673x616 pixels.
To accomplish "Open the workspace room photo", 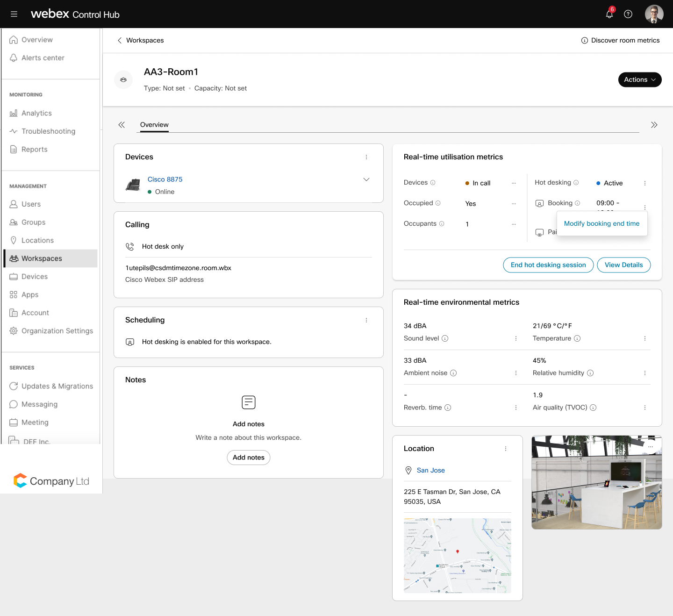I will (x=597, y=482).
